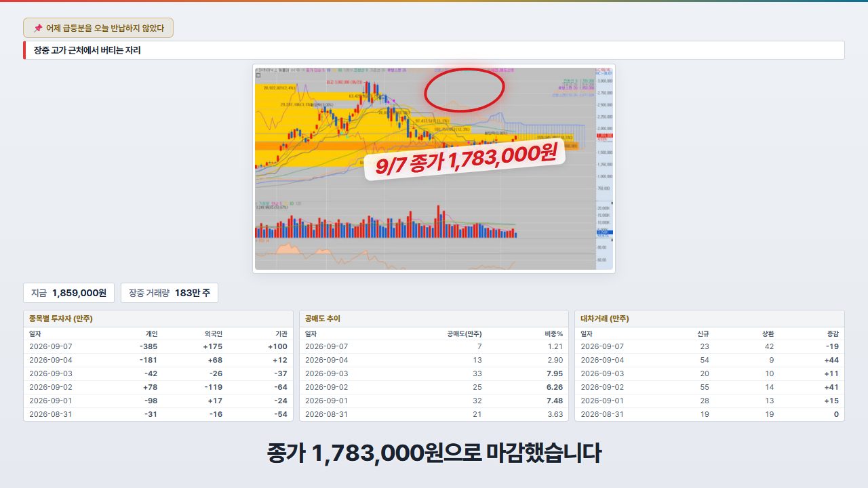Click the pushpin icon in the top tag
The width and height of the screenshot is (868, 488).
pyautogui.click(x=38, y=28)
